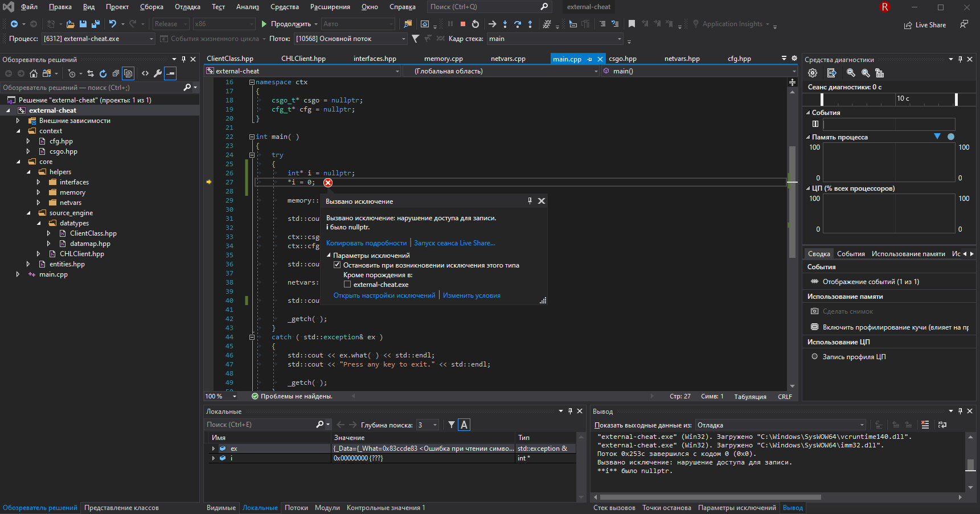The width and height of the screenshot is (980, 514).
Task: Open the Поток thread dropdown
Action: (x=350, y=39)
